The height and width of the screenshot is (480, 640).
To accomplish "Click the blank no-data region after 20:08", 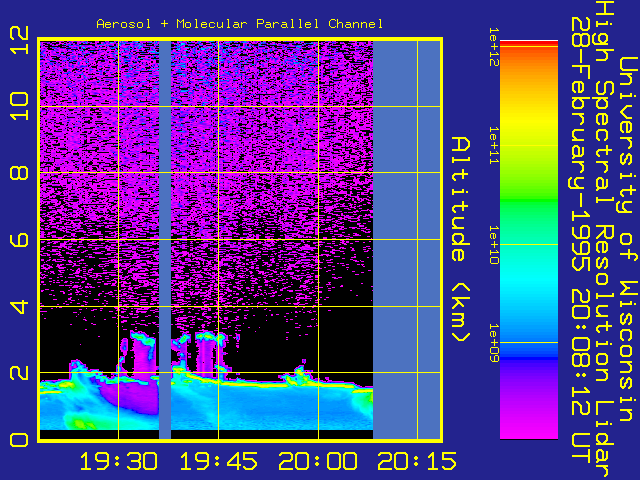I will click(407, 240).
